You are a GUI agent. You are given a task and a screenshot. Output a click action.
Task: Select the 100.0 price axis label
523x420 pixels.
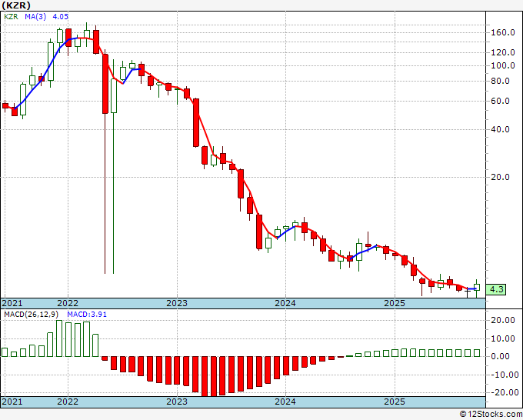(x=503, y=65)
